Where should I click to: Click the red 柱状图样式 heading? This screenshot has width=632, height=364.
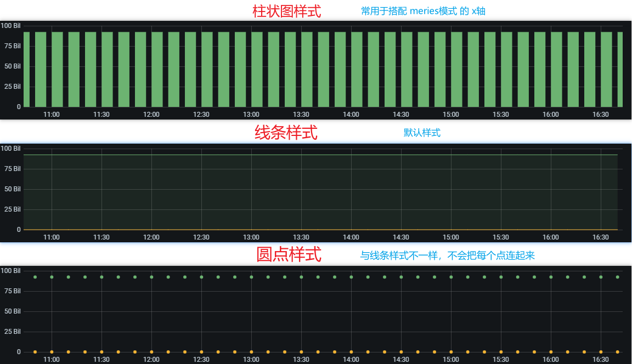pyautogui.click(x=286, y=11)
